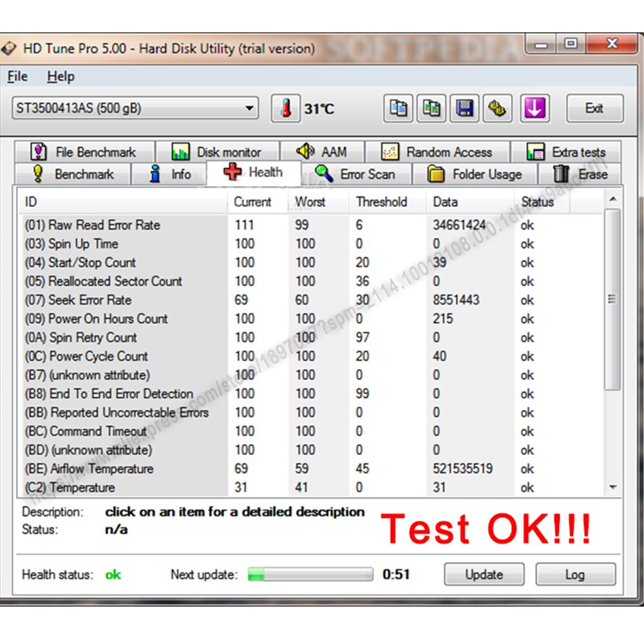Viewport: 644px width, 644px height.
Task: Click the Update button
Action: pos(484,574)
